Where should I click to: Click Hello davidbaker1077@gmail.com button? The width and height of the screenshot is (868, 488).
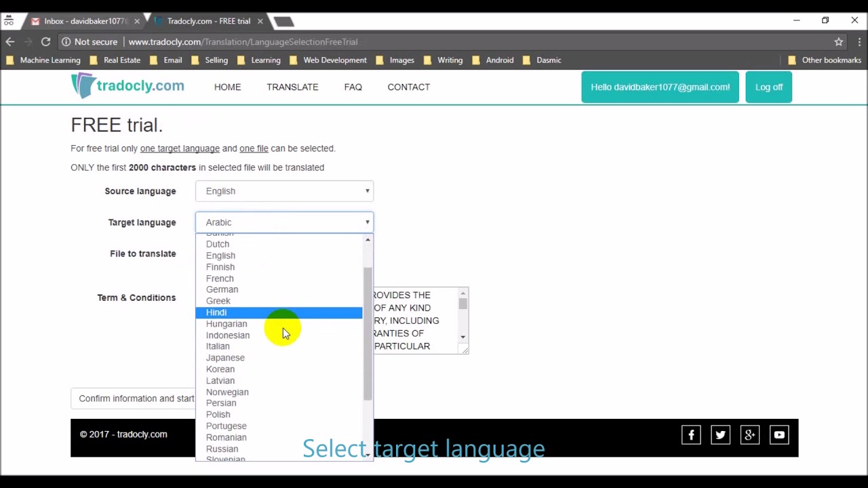tap(660, 87)
